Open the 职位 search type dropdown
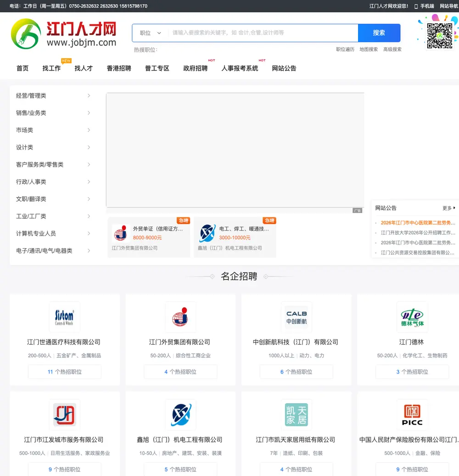 point(151,33)
